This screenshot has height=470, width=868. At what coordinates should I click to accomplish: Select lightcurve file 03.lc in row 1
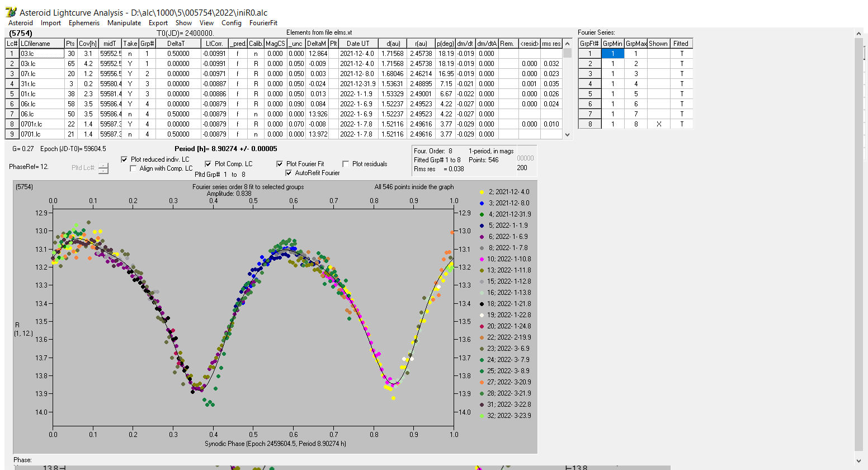click(x=42, y=54)
